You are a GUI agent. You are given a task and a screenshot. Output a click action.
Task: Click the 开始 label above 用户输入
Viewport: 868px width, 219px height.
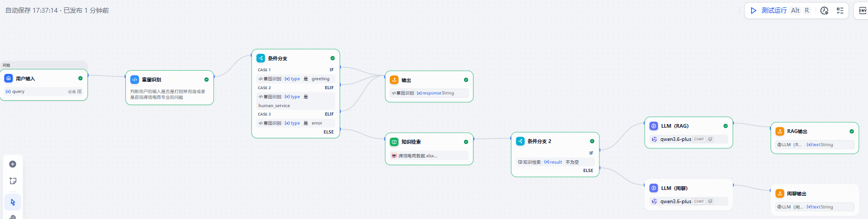tap(6, 65)
